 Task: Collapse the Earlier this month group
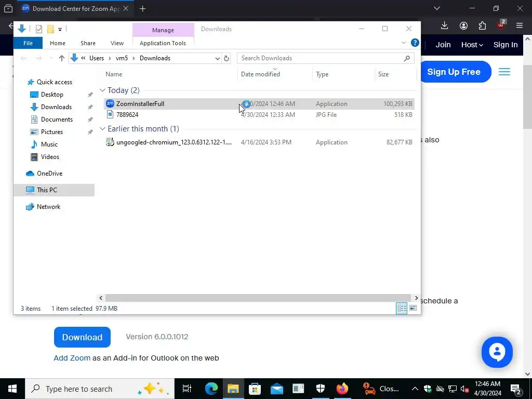[x=102, y=129]
